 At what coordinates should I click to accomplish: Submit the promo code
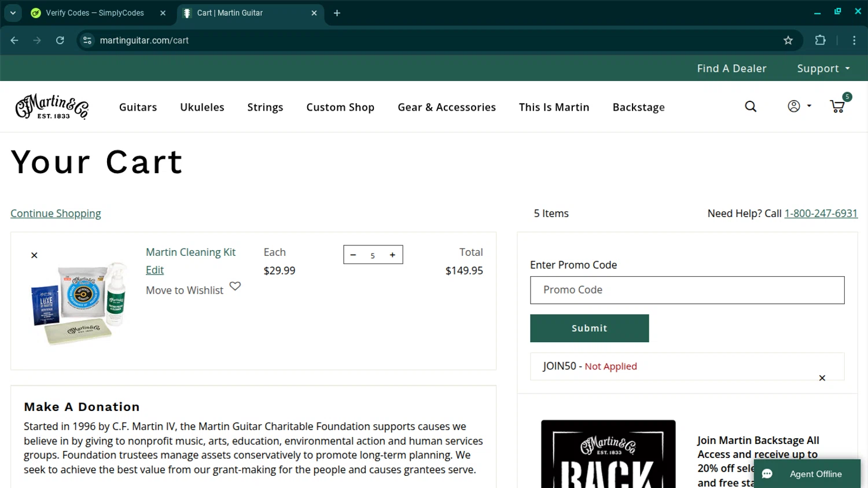pos(589,328)
